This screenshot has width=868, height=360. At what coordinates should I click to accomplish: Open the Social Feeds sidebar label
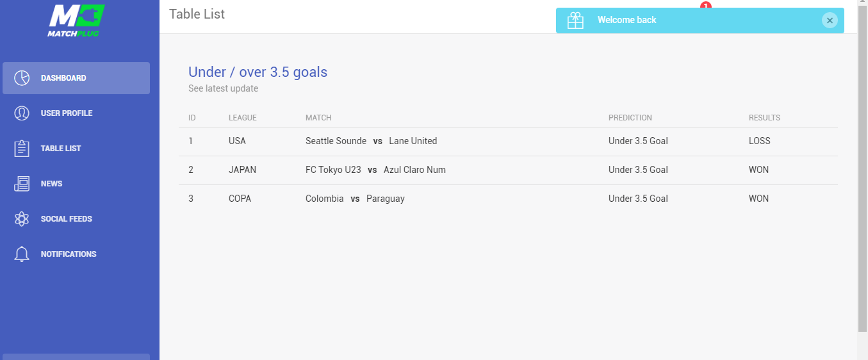coord(67,219)
